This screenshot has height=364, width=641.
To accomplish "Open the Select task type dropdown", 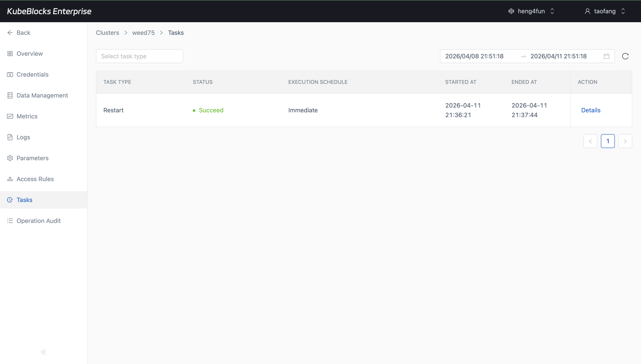I will [x=139, y=56].
